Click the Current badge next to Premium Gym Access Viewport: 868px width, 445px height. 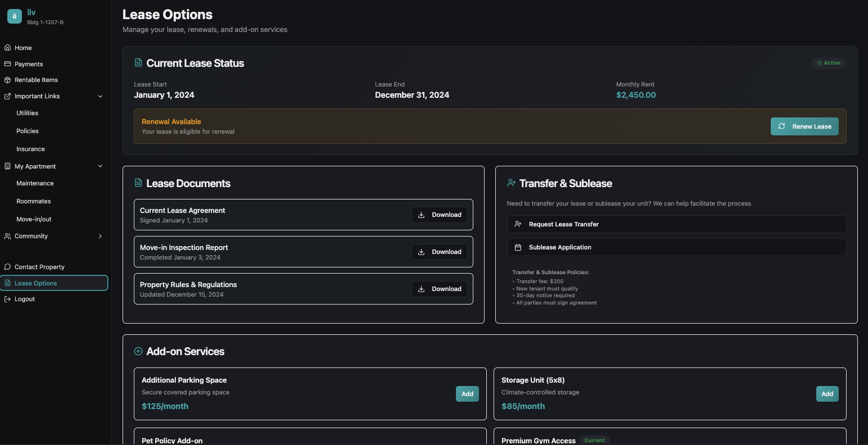pyautogui.click(x=594, y=441)
